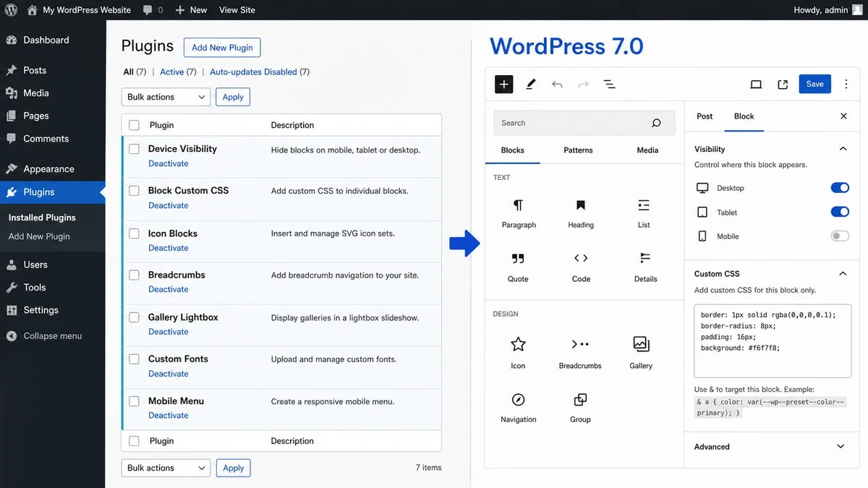Open the My WordPress Website site menu
The image size is (868, 488).
click(79, 10)
